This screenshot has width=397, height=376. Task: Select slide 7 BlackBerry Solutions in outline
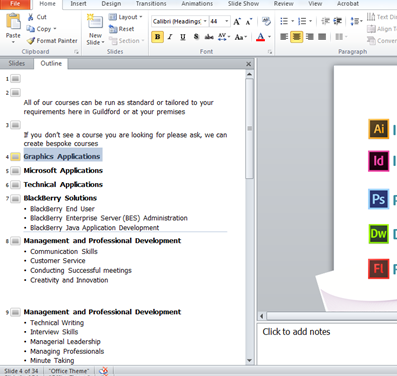click(60, 198)
